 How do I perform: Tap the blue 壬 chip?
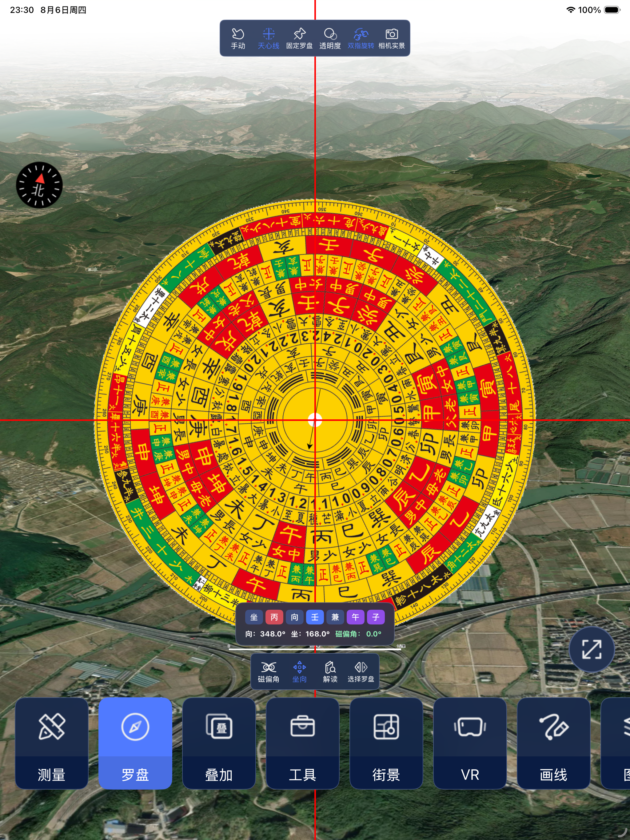[x=315, y=617]
